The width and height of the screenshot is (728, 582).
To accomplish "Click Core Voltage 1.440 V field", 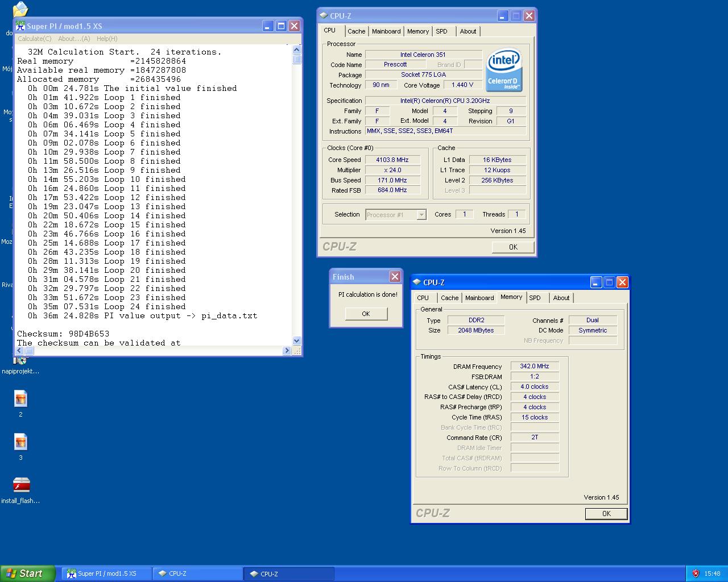I will [x=462, y=85].
